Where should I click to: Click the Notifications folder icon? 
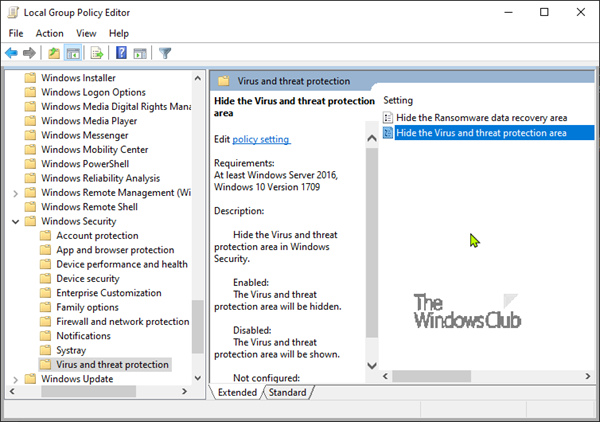click(x=46, y=336)
